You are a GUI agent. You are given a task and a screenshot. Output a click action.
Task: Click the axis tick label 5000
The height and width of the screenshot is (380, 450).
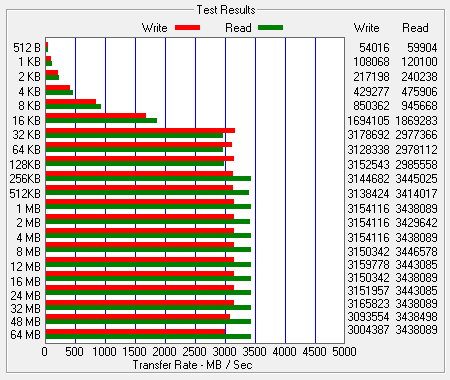(344, 351)
